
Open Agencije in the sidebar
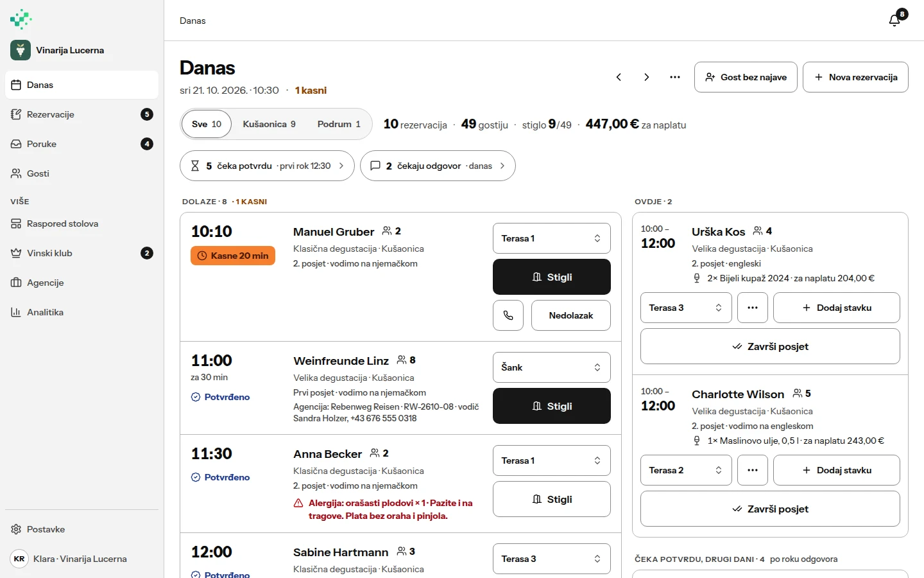coord(81,283)
